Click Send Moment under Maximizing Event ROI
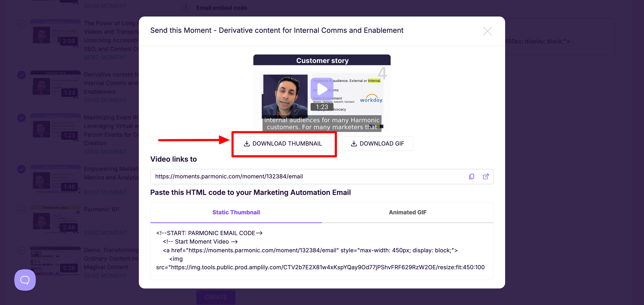The height and width of the screenshot is (305, 644). (x=105, y=152)
